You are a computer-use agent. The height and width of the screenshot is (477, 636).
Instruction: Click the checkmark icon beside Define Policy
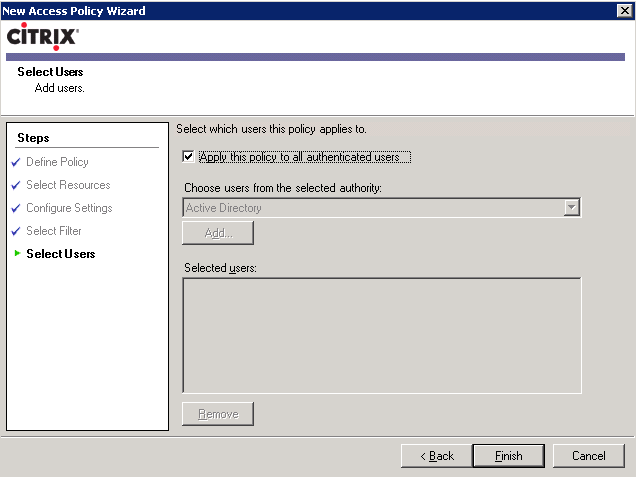(16, 162)
